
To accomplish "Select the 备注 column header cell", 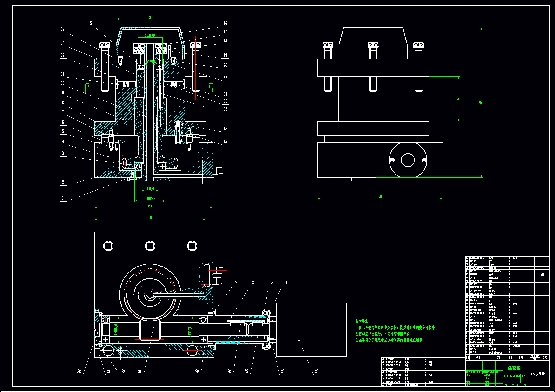I will pyautogui.click(x=544, y=357).
